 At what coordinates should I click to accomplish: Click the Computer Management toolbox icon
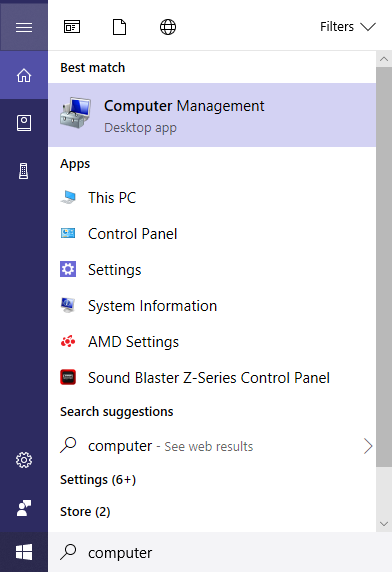75,113
